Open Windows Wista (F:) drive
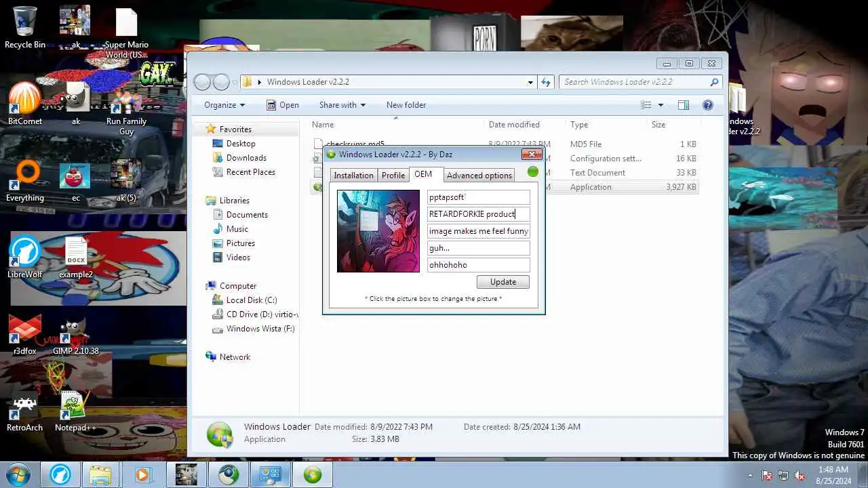 (260, 329)
